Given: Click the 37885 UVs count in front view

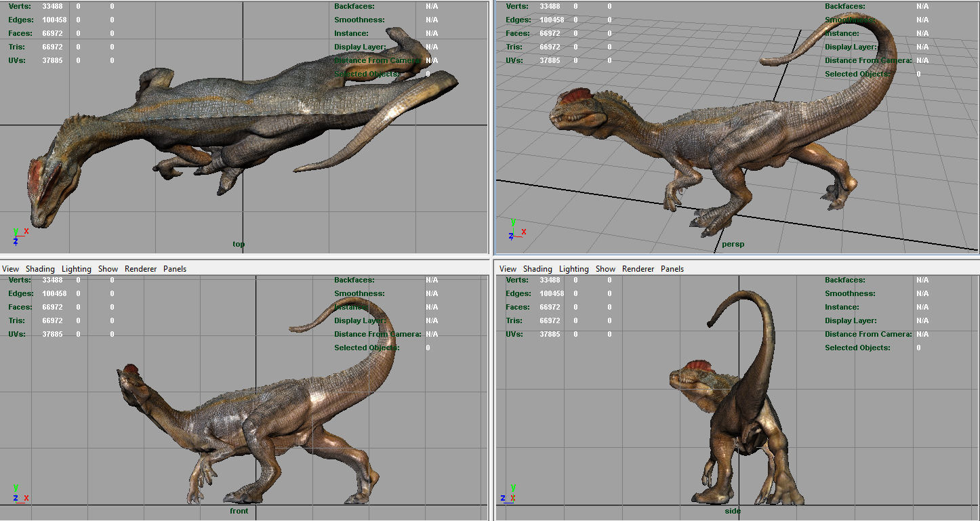Looking at the screenshot, I should pos(52,334).
